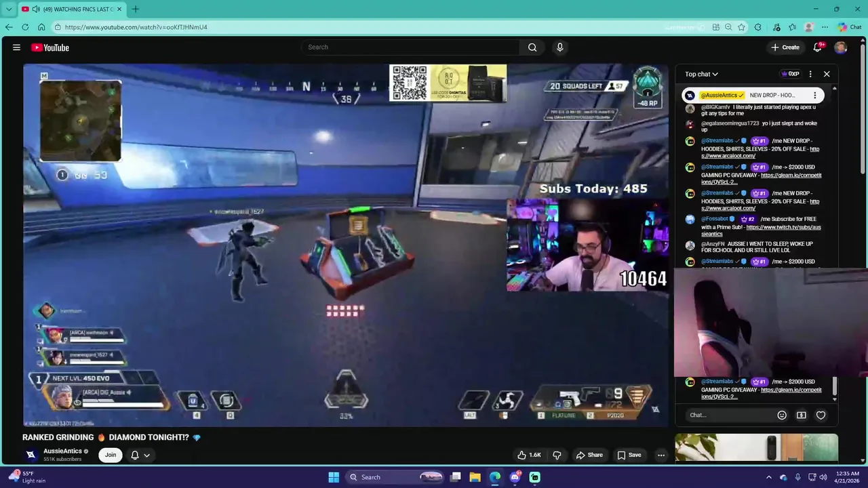Open the first arcaloot.com link in chat
The width and height of the screenshot is (868, 488).
[760, 152]
